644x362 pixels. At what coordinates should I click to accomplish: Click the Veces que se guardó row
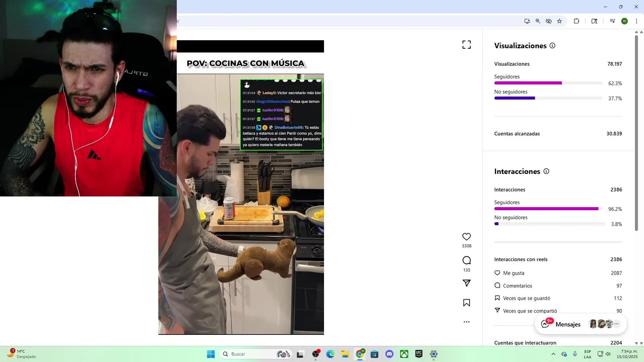[558, 298]
